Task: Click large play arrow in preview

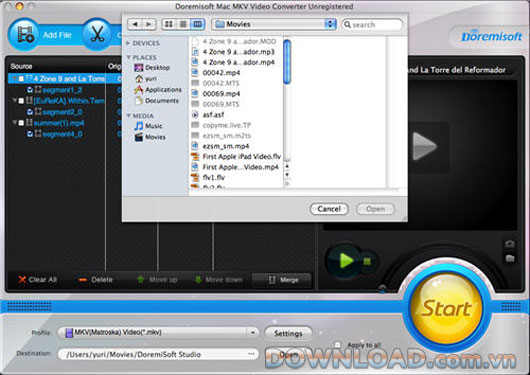Action: pyautogui.click(x=424, y=146)
